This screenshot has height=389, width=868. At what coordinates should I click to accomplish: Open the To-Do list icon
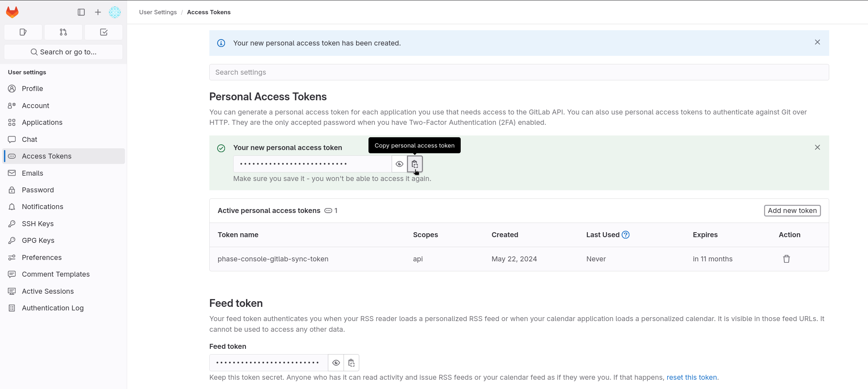pyautogui.click(x=103, y=32)
